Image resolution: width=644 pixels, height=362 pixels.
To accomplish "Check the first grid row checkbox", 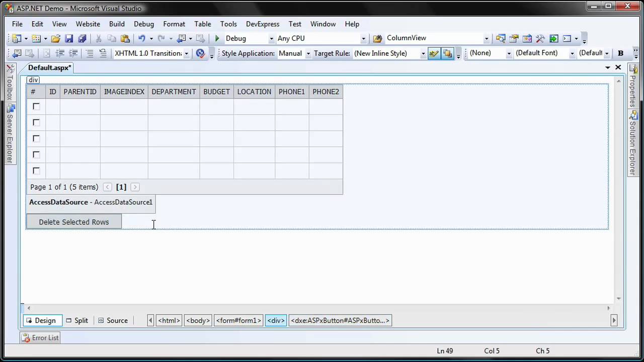I will pyautogui.click(x=36, y=106).
